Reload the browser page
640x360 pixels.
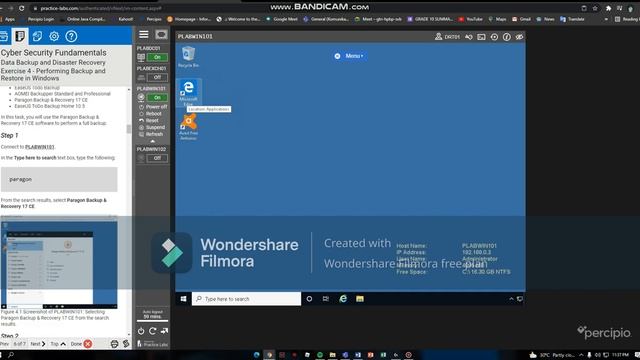coord(21,8)
